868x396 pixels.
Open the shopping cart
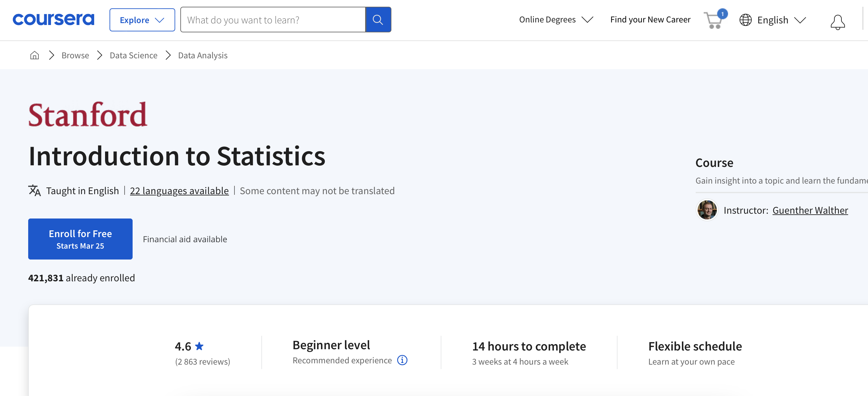pos(713,20)
